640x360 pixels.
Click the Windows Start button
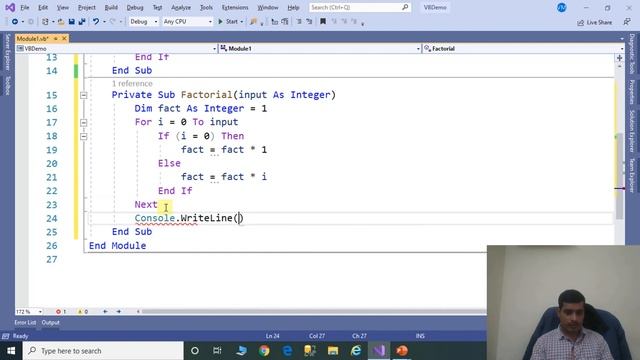pyautogui.click(x=11, y=351)
